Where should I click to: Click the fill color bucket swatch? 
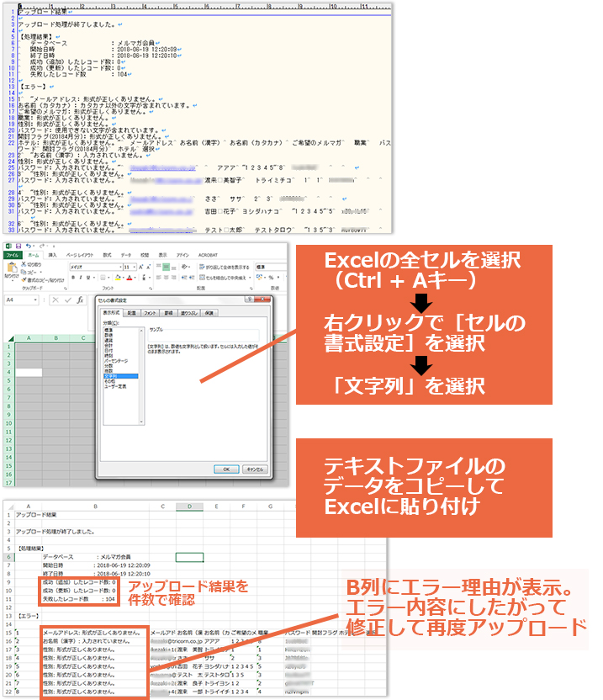click(x=119, y=278)
